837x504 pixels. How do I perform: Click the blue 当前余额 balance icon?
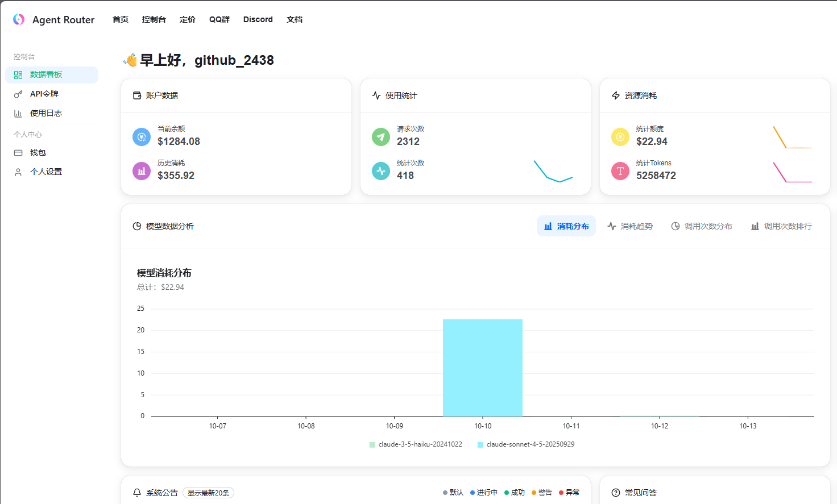click(x=142, y=137)
